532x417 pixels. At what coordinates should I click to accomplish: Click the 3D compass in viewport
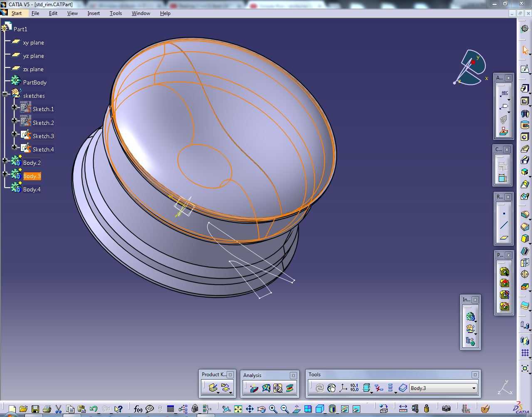coord(471,68)
